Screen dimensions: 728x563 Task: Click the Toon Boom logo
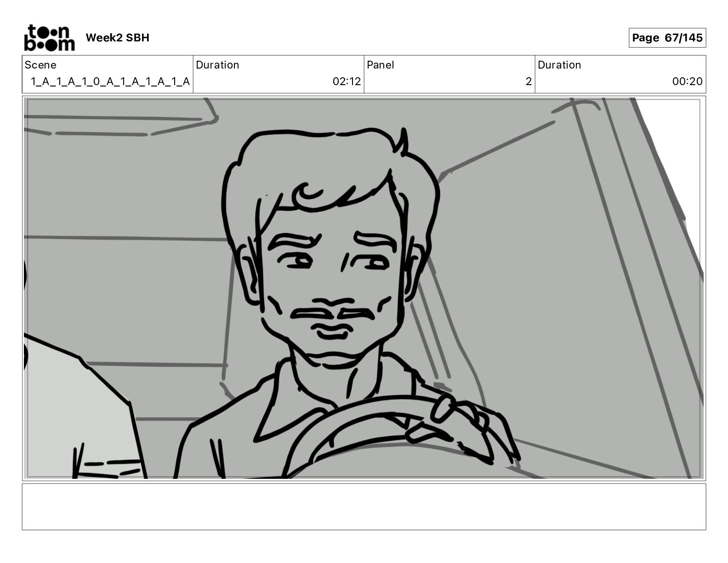point(49,38)
